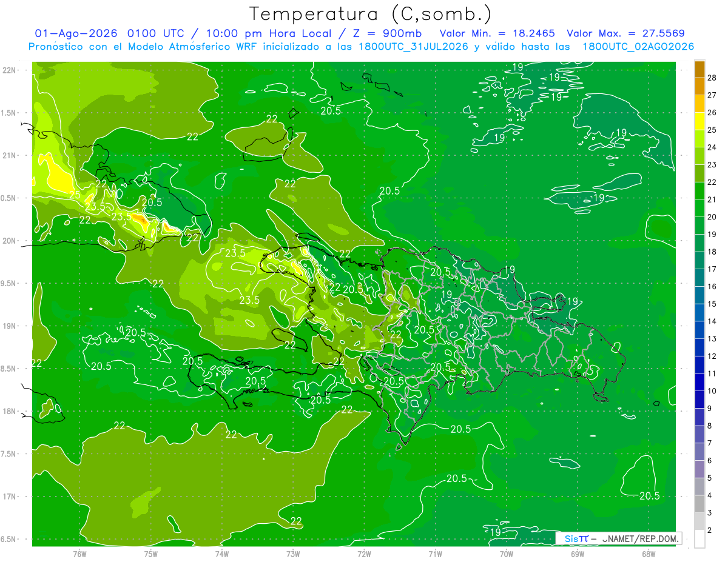Image resolution: width=728 pixels, height=562 pixels.
Task: Click the colorbar scale label "5"
Action: [x=710, y=478]
